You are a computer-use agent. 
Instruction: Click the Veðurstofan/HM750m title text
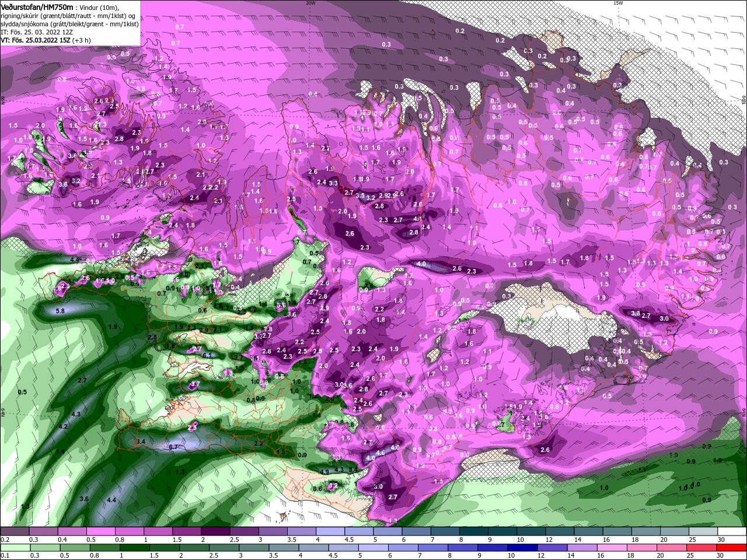tap(37, 6)
